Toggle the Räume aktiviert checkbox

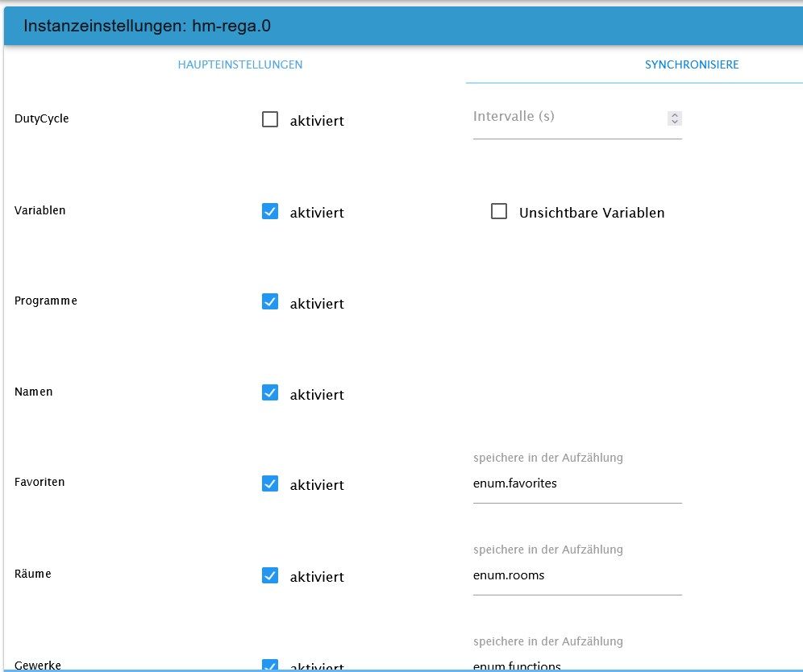[x=270, y=575]
